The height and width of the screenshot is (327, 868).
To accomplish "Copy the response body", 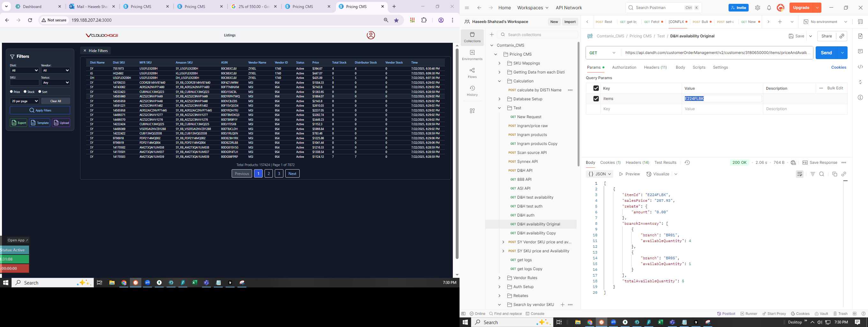I will pos(834,174).
